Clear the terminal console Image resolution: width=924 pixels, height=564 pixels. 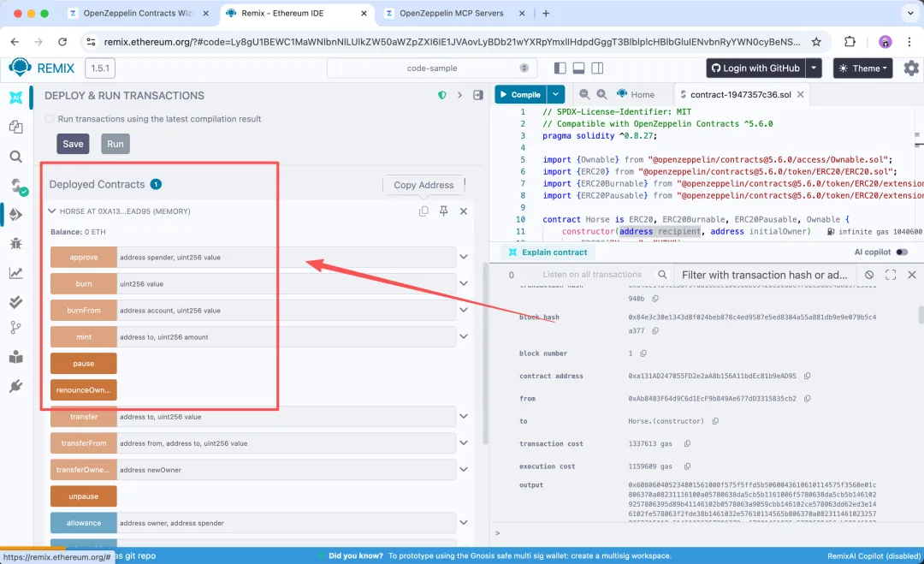point(869,275)
